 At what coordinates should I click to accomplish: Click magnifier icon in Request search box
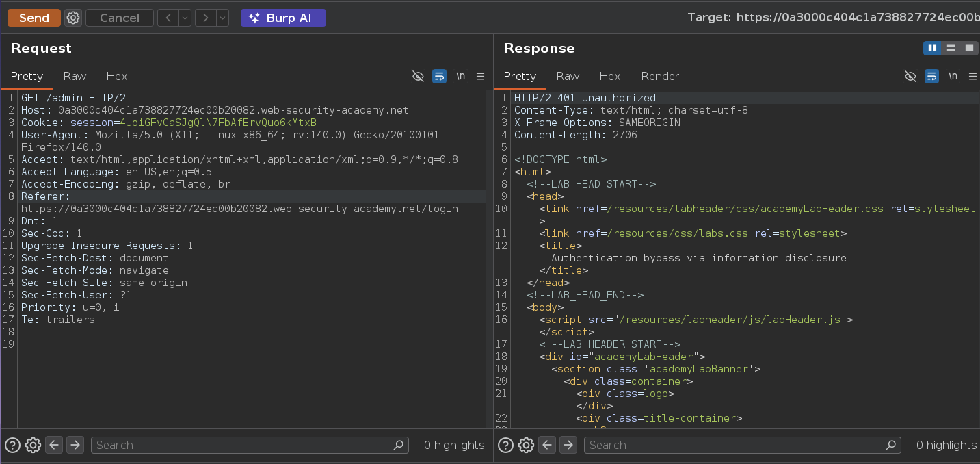399,445
